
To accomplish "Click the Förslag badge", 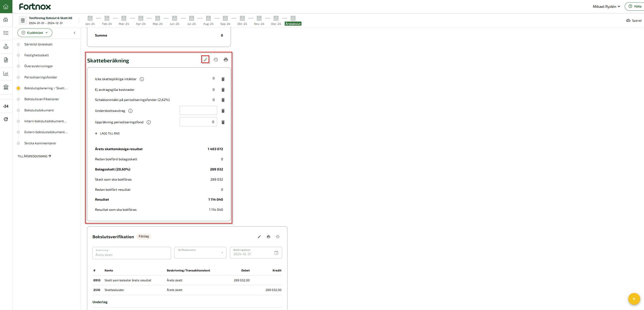I will pos(144,236).
